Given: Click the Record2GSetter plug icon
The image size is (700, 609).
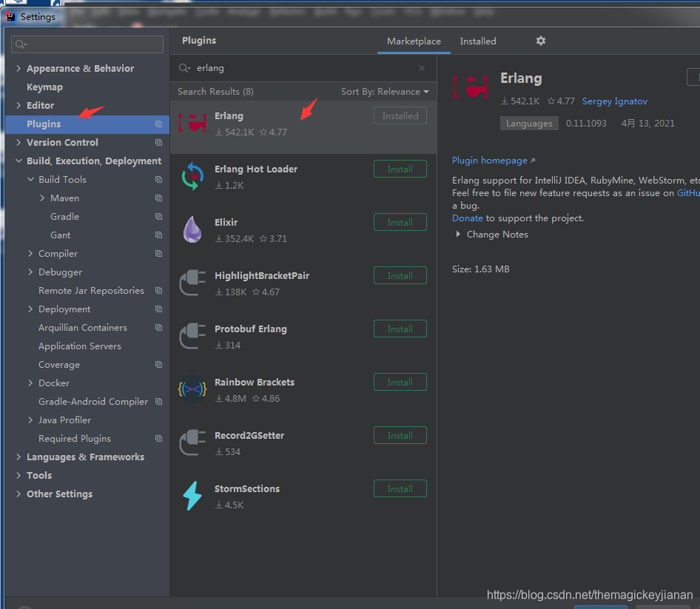Looking at the screenshot, I should point(192,443).
